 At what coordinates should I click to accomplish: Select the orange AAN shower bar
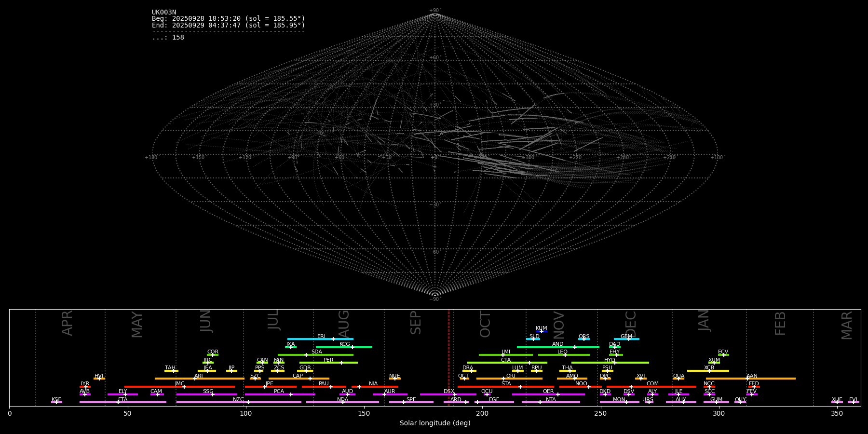click(751, 379)
